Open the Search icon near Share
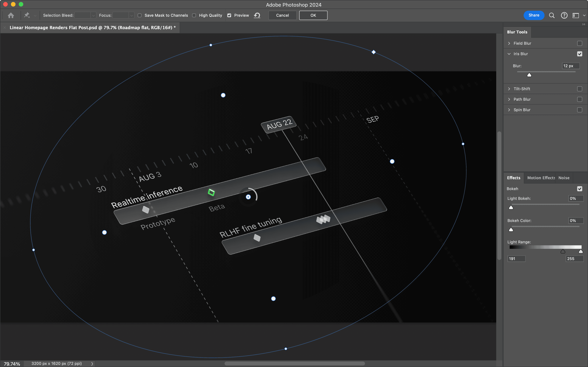 552,15
